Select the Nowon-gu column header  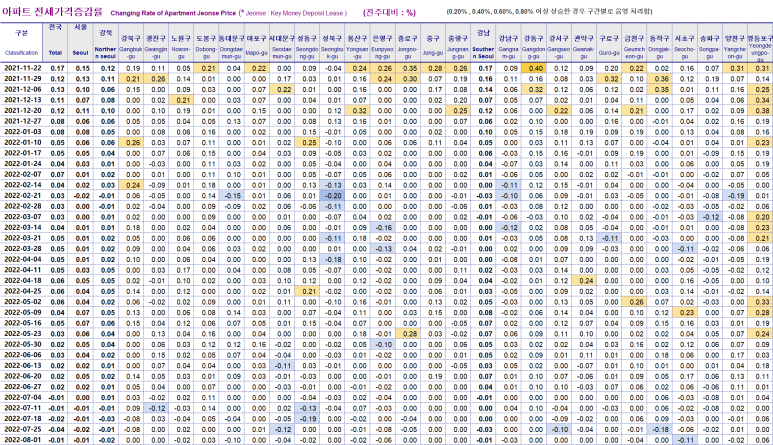pos(181,42)
